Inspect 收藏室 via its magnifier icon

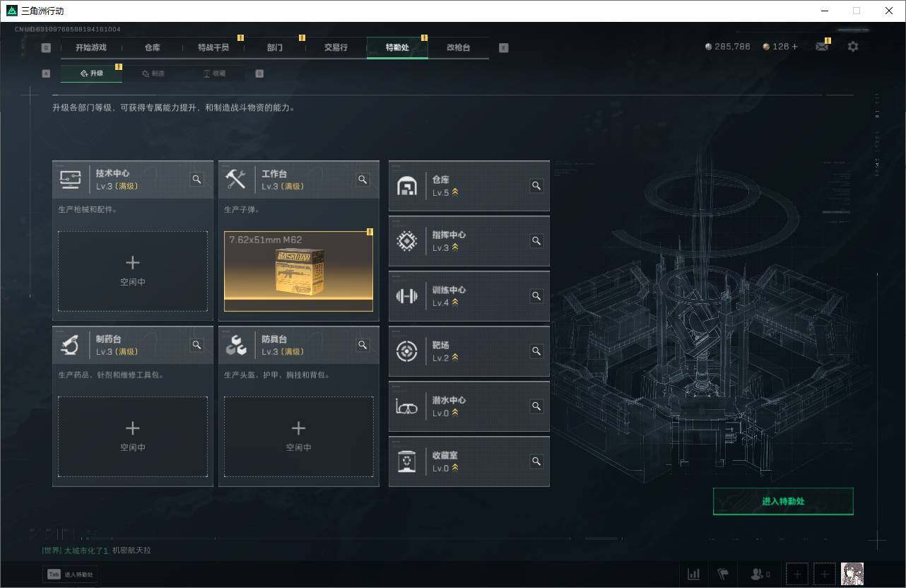[x=536, y=461]
